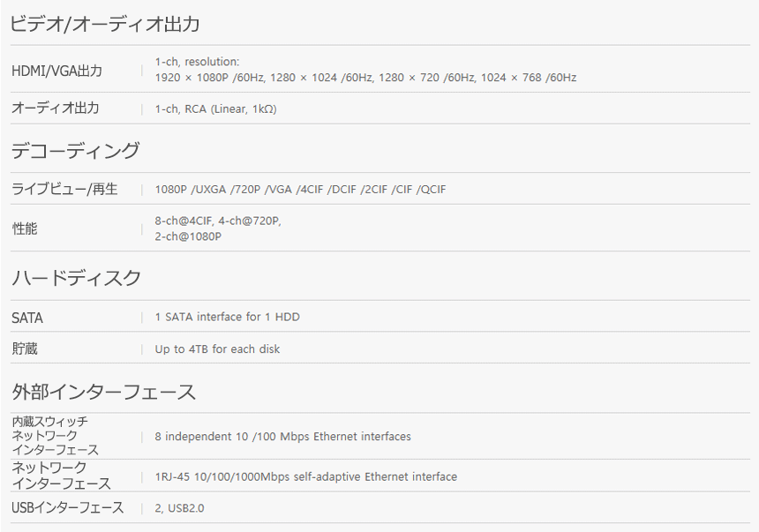The width and height of the screenshot is (759, 532).
Task: Click the Up to 4TB for each disk text
Action: 217,349
